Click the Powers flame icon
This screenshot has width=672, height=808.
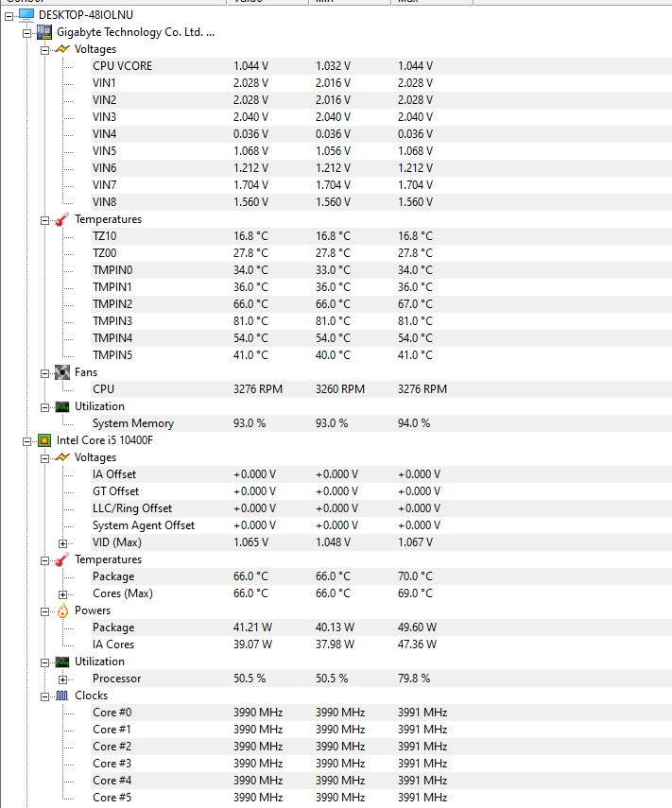coord(62,610)
